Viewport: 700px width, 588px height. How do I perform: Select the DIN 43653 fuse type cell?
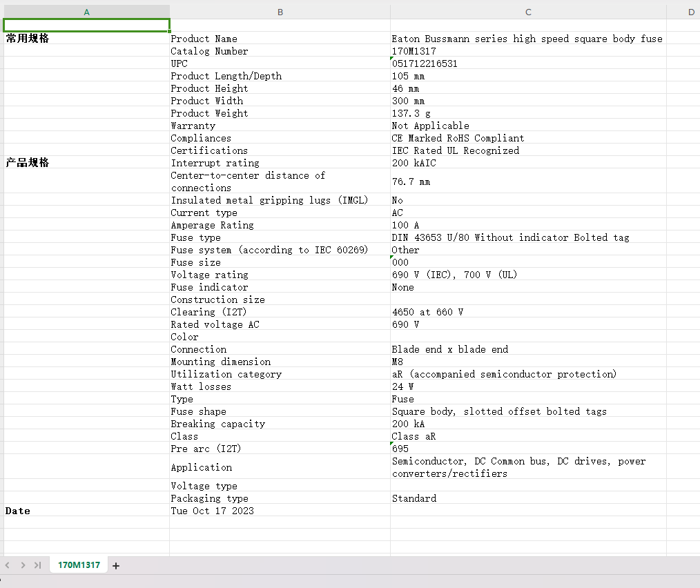point(528,237)
